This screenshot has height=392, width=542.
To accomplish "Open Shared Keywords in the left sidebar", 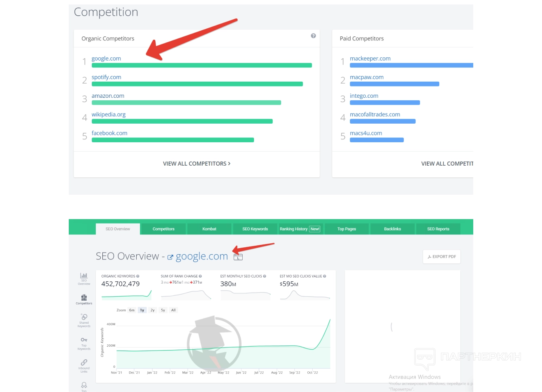I will click(84, 320).
